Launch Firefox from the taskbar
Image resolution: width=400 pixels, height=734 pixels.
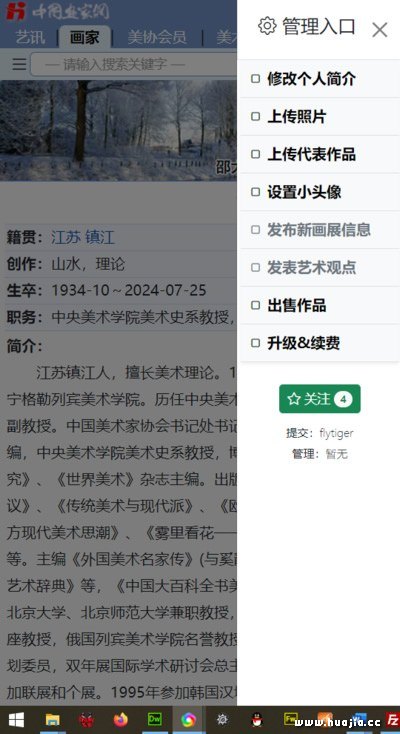pos(120,719)
